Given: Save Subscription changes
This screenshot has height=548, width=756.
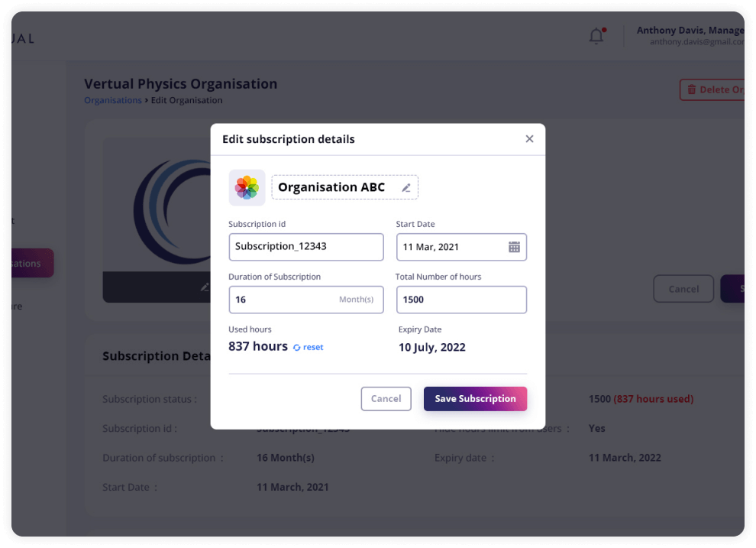Looking at the screenshot, I should 476,399.
